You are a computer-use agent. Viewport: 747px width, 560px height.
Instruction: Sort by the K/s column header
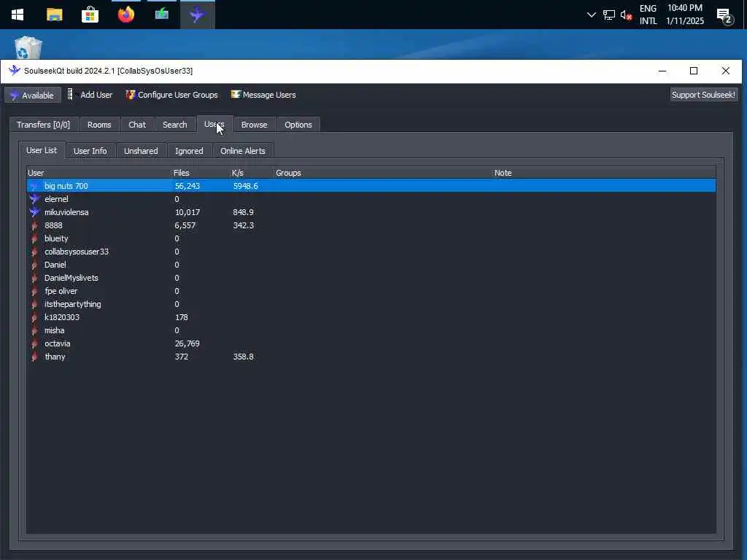[x=252, y=173]
